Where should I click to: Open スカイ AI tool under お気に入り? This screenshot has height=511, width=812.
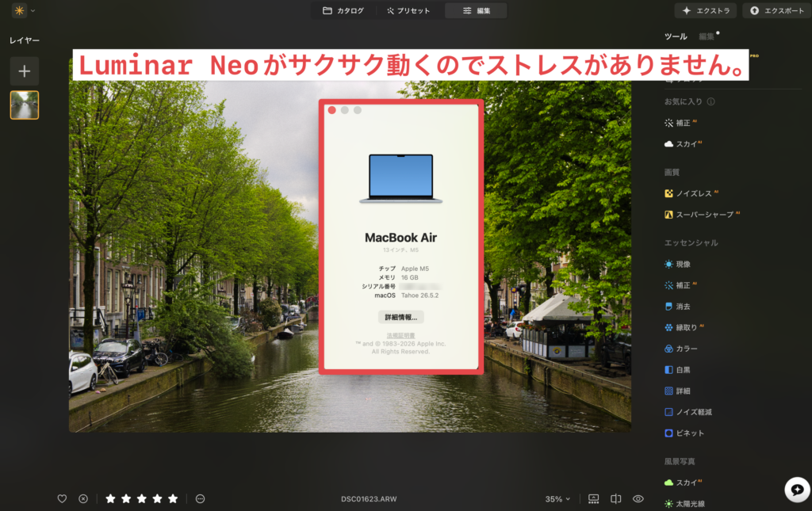[x=683, y=143]
